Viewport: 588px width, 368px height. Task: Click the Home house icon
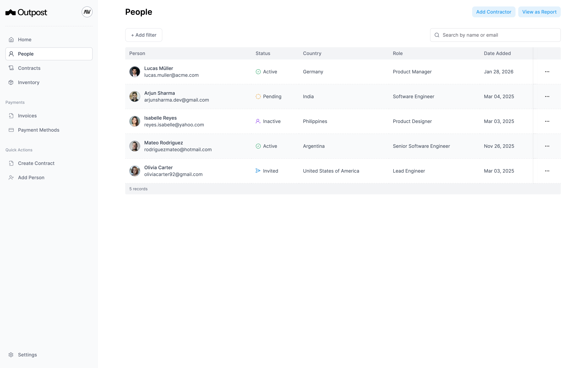pyautogui.click(x=11, y=39)
